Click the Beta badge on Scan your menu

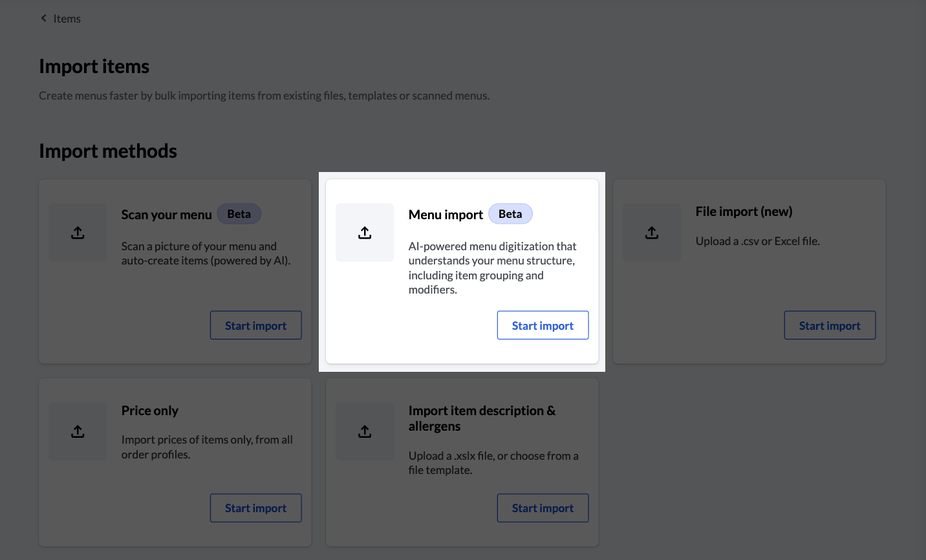[239, 214]
